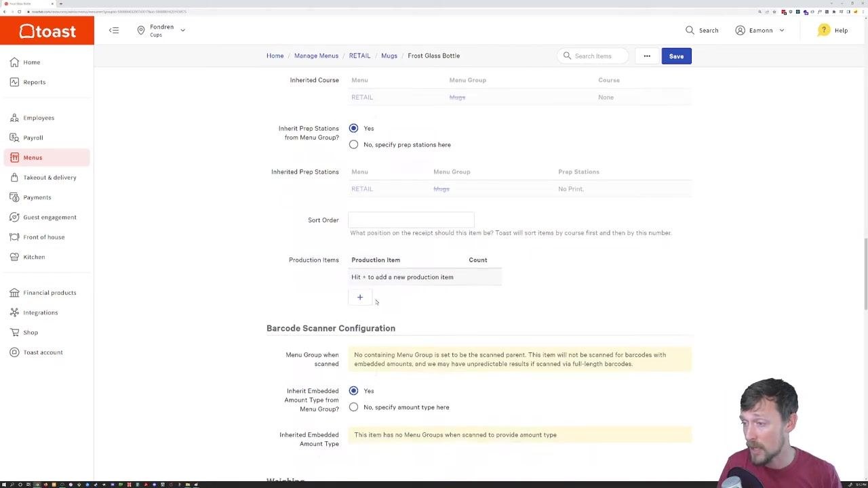Viewport: 868px width, 488px height.
Task: Click the Payments sidebar icon
Action: (x=14, y=197)
